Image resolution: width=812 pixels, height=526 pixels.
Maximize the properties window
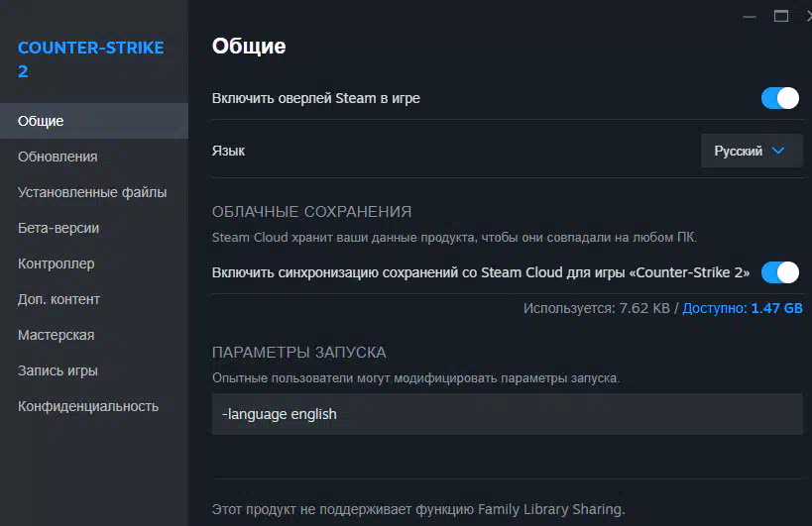781,16
